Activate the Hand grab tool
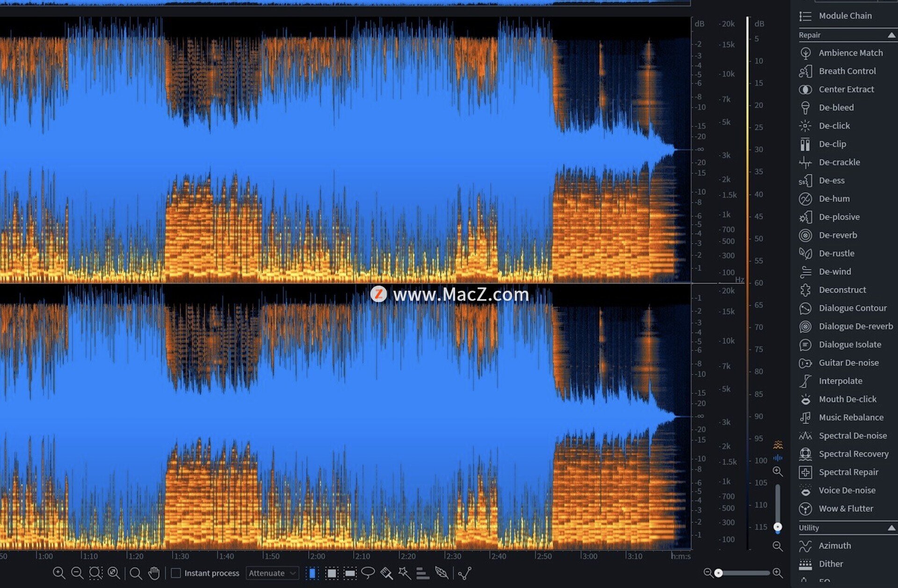898x588 pixels. point(154,573)
